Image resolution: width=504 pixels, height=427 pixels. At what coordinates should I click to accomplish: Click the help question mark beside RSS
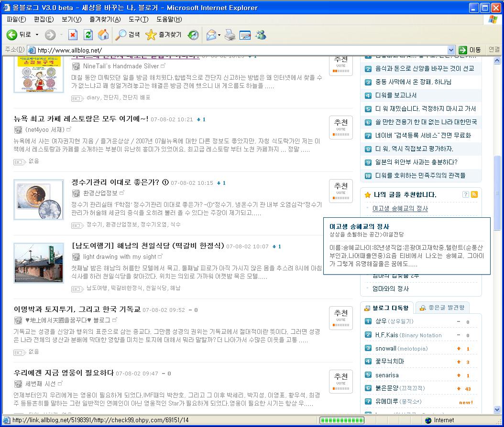(x=465, y=194)
